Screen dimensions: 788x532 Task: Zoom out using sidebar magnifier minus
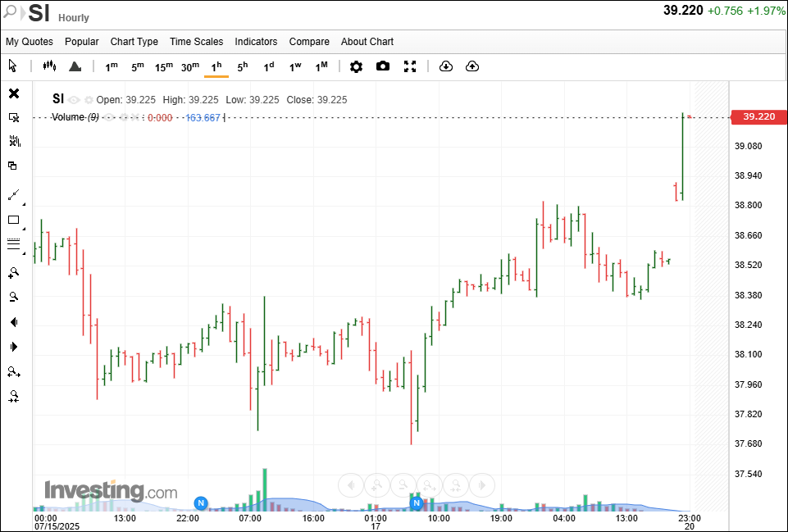click(x=14, y=297)
